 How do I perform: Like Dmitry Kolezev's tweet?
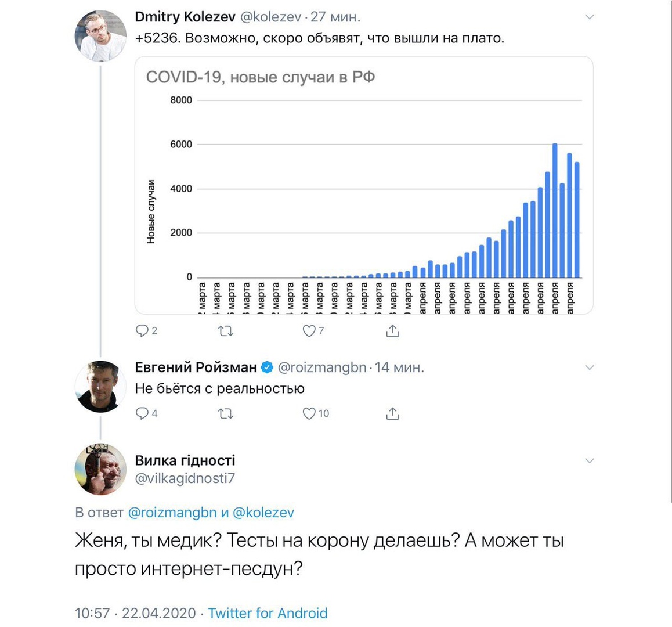click(309, 331)
